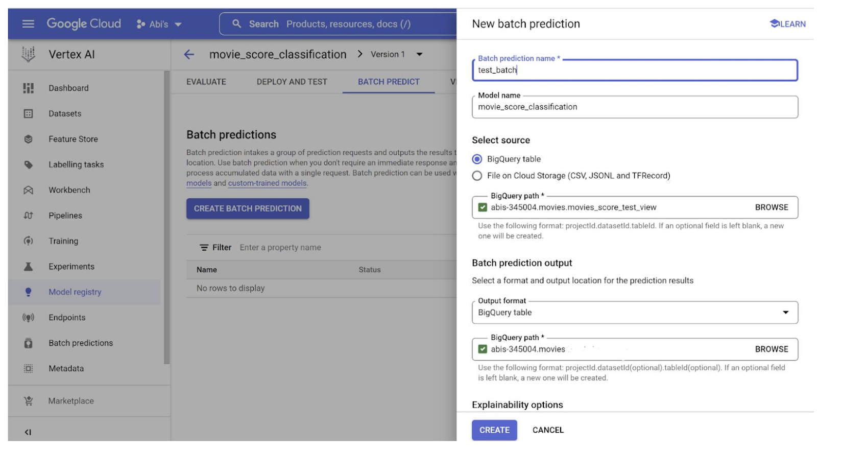Click the Datasets sidebar icon
Image resolution: width=868 pixels, height=450 pixels.
29,113
